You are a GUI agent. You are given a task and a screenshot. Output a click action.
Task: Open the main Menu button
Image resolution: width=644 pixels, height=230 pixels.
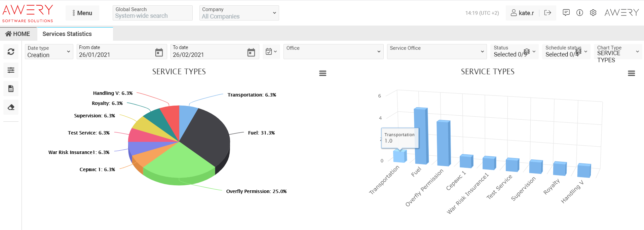[82, 13]
